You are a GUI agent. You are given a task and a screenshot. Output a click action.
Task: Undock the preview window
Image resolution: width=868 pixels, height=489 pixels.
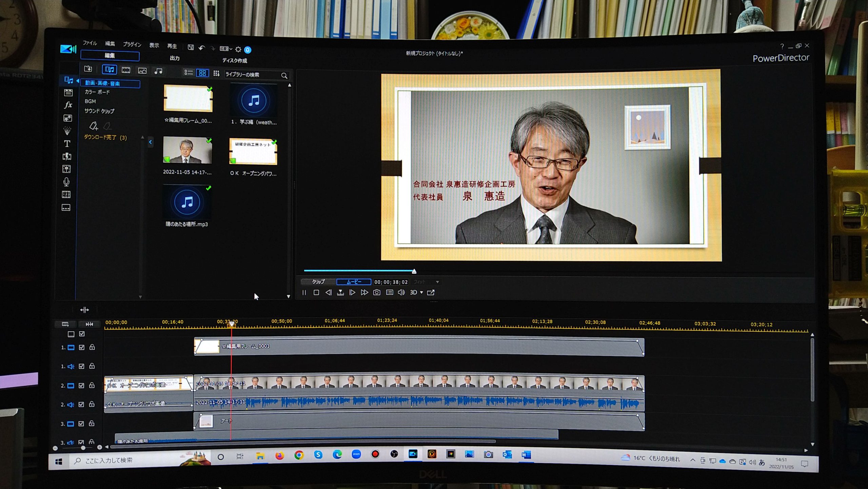click(x=431, y=292)
